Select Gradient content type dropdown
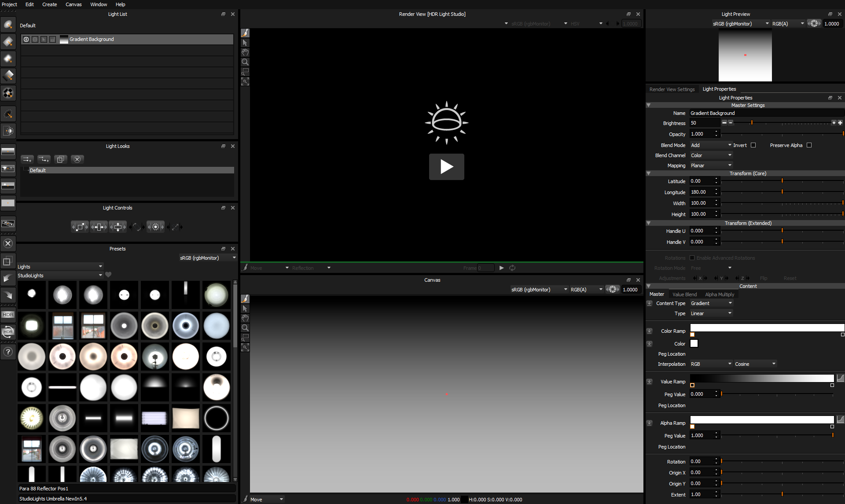 coord(711,303)
